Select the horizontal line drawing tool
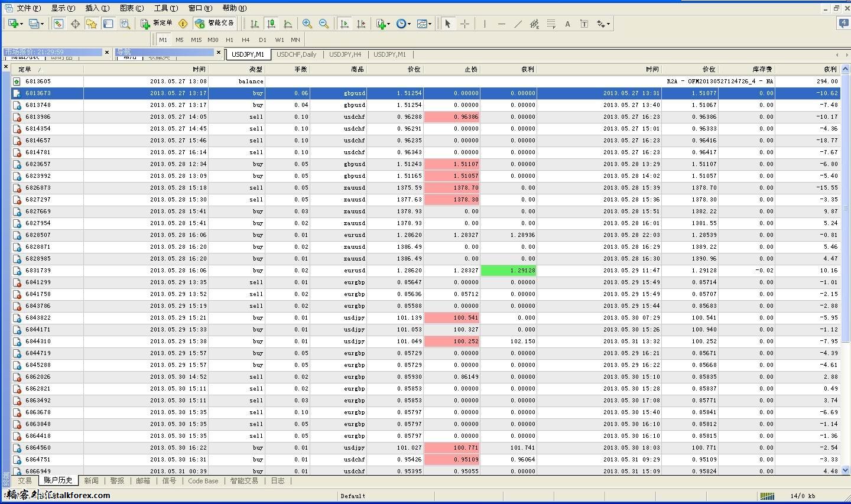Screen dimensions: 851x504 pos(501,24)
